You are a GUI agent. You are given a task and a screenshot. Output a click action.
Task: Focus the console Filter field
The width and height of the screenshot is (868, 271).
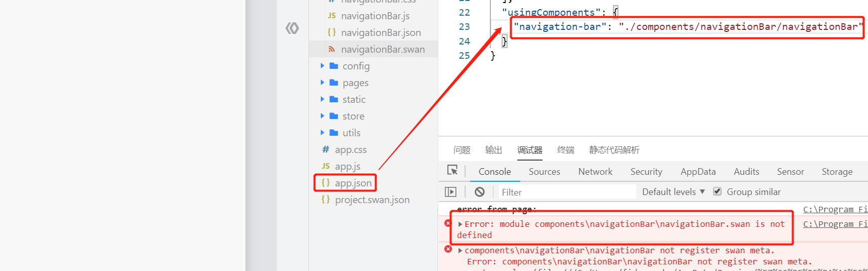(567, 192)
